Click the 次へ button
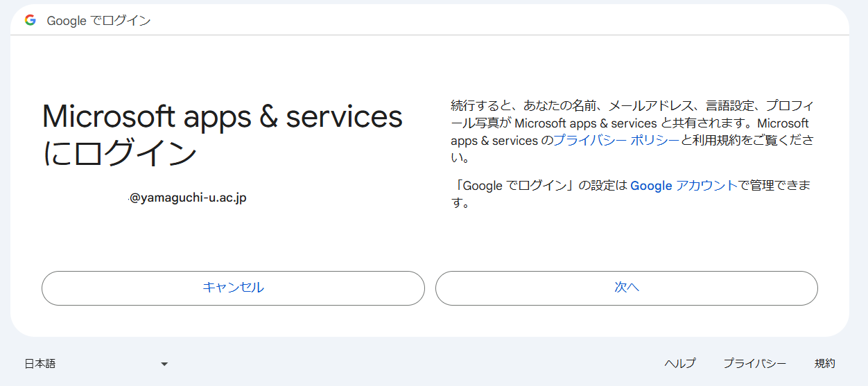 (627, 288)
